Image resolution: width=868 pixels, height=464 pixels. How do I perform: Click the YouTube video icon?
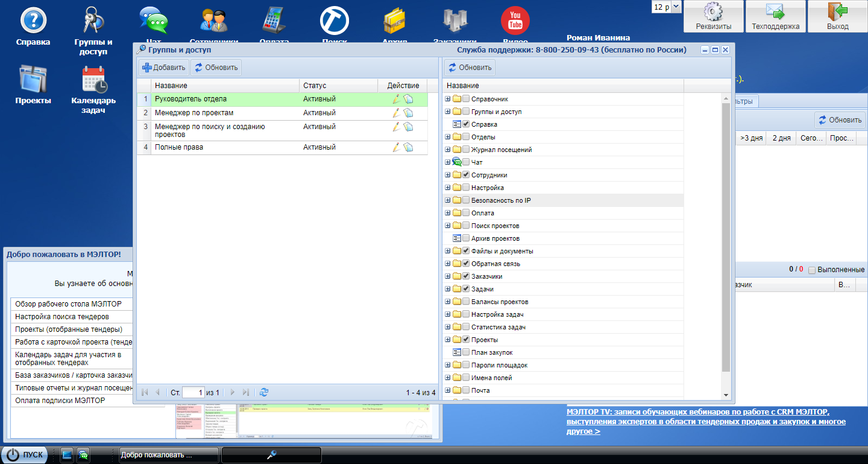coord(515,21)
